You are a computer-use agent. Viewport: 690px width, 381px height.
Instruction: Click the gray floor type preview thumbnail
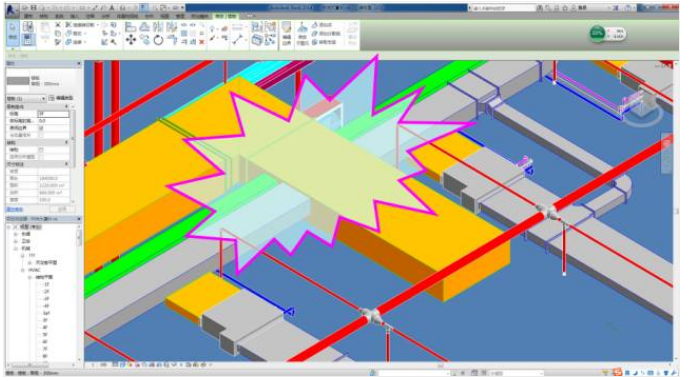tap(18, 81)
